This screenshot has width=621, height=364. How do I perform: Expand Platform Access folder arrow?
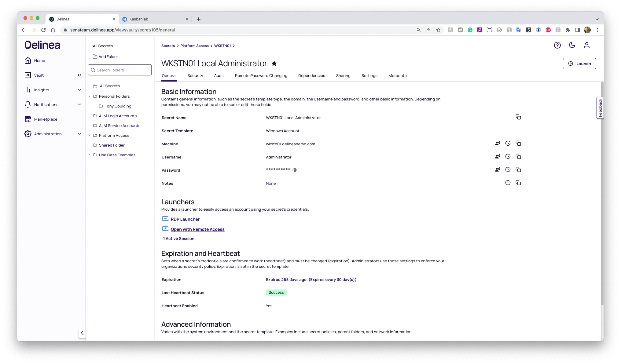(89, 136)
